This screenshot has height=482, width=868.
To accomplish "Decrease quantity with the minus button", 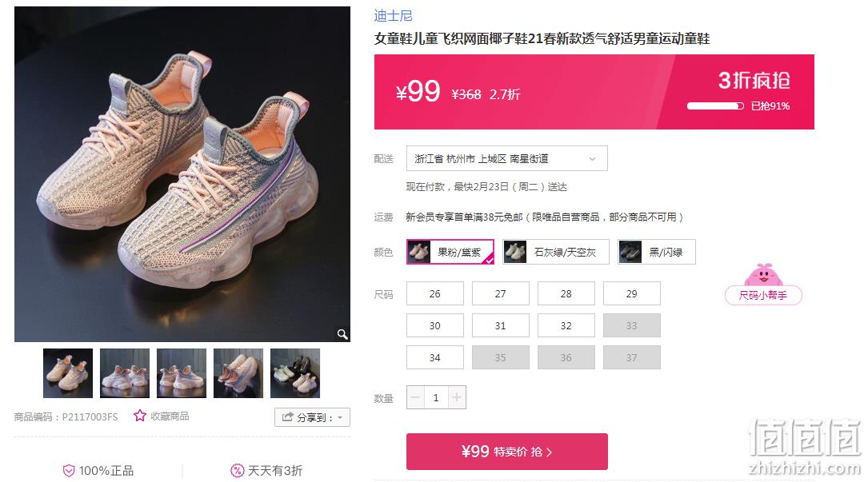I will [416, 397].
